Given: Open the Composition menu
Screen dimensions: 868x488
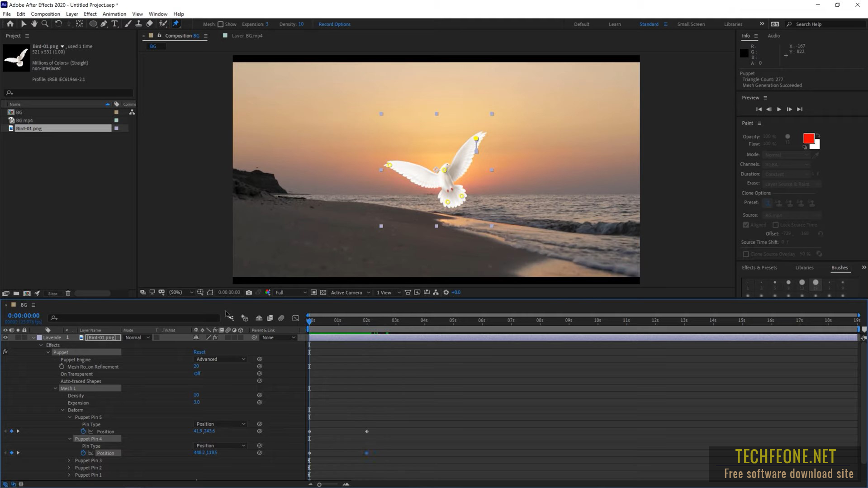Looking at the screenshot, I should tap(45, 14).
